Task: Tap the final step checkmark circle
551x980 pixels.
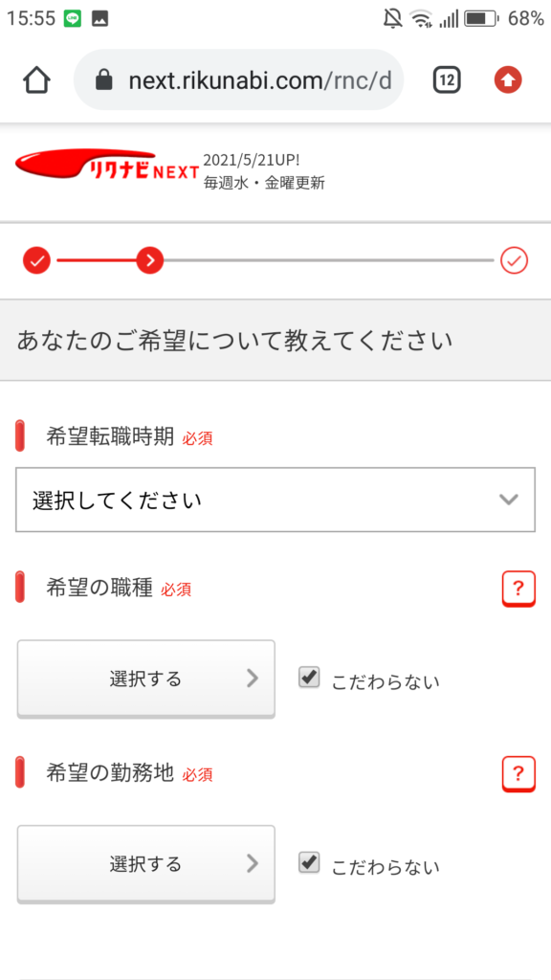Action: pyautogui.click(x=514, y=260)
